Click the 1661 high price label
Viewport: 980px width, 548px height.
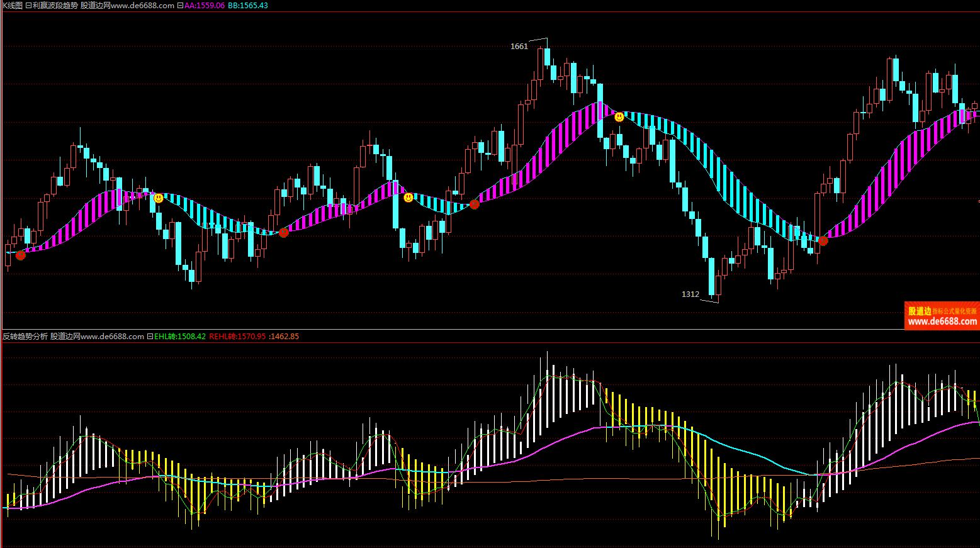click(519, 47)
